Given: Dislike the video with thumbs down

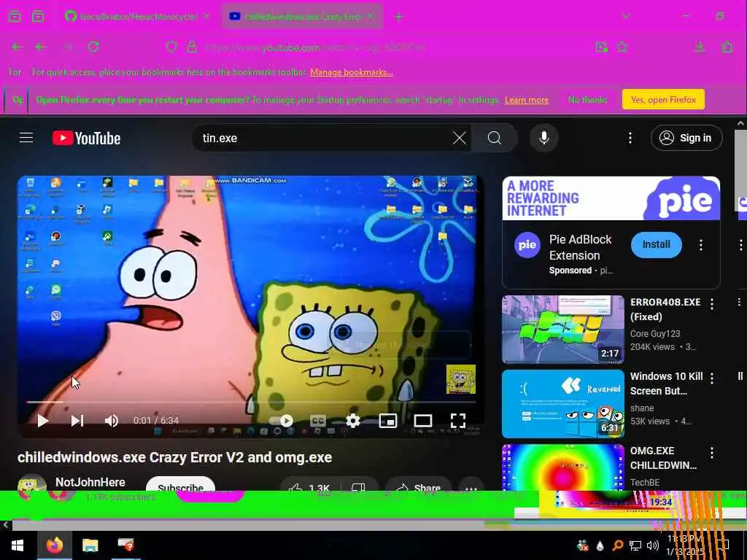Looking at the screenshot, I should (358, 486).
